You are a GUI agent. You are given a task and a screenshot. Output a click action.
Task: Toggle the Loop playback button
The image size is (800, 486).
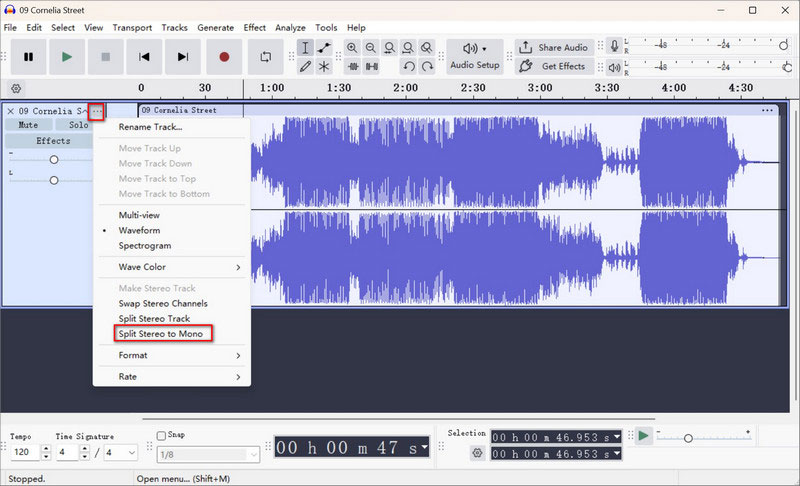point(266,57)
